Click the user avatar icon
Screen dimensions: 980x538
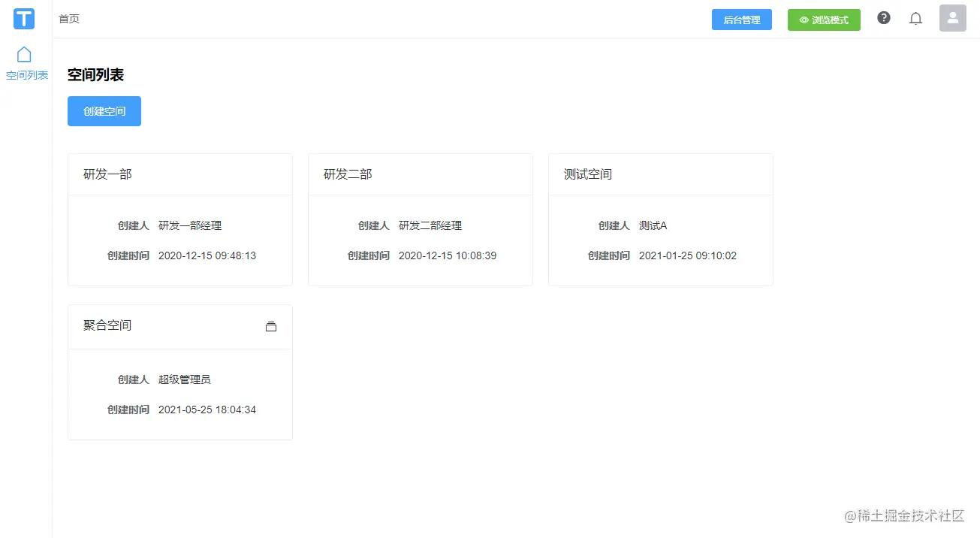tap(952, 18)
